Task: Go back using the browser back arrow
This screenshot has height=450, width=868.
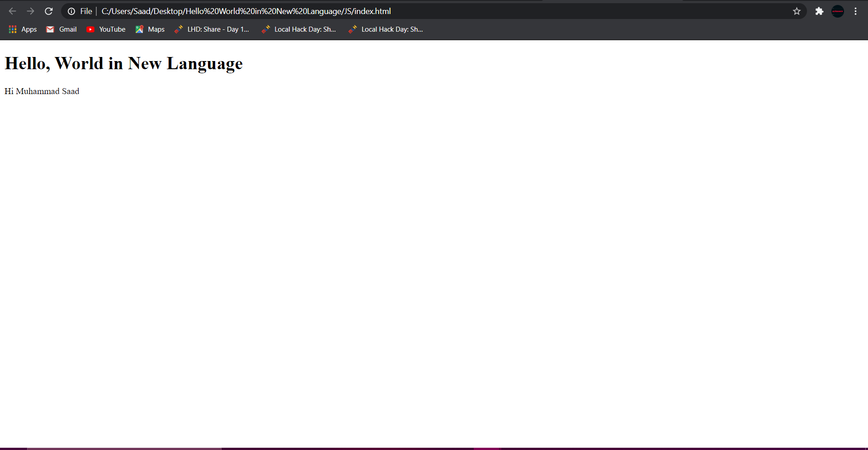Action: tap(13, 11)
